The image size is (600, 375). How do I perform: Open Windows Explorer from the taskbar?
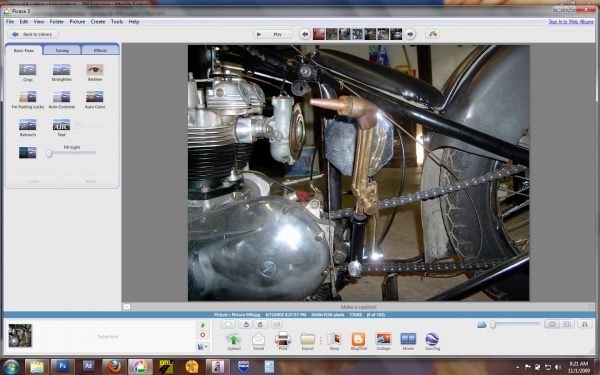pos(37,367)
